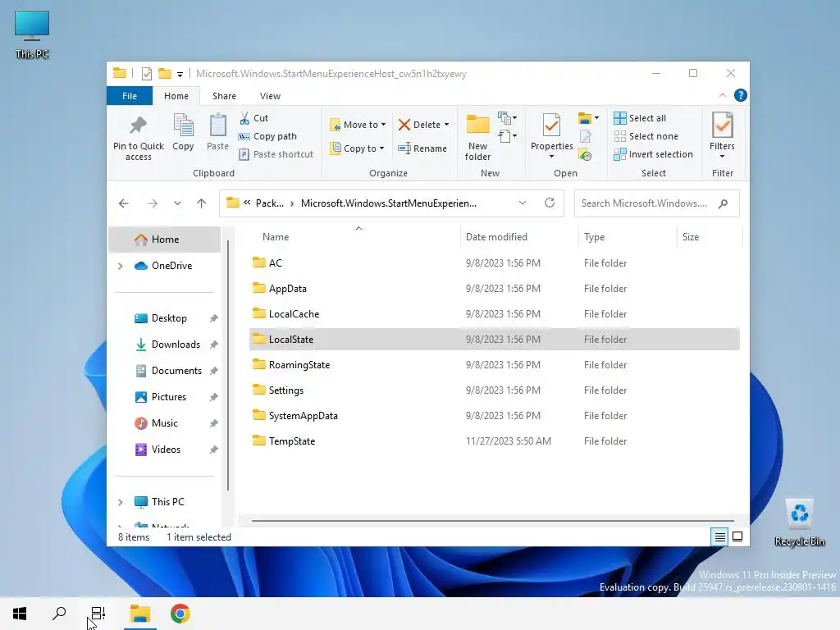Select the TempState folder
Image resolution: width=840 pixels, height=630 pixels.
point(494,441)
